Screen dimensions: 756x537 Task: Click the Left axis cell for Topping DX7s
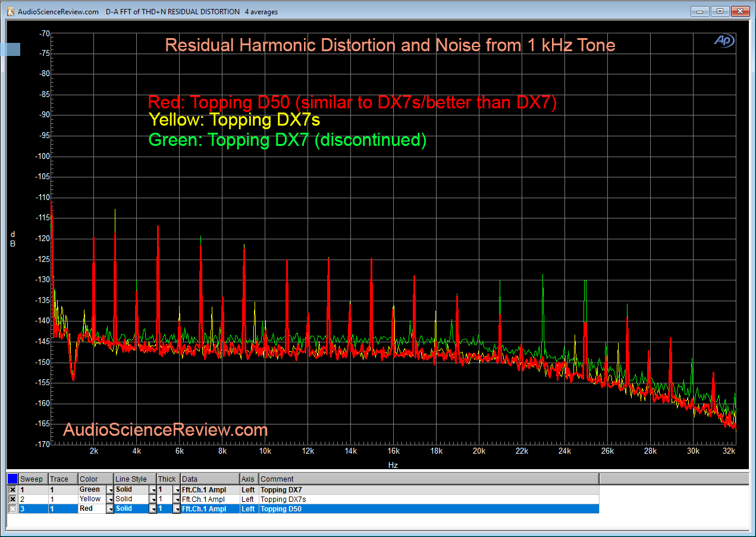pos(249,499)
